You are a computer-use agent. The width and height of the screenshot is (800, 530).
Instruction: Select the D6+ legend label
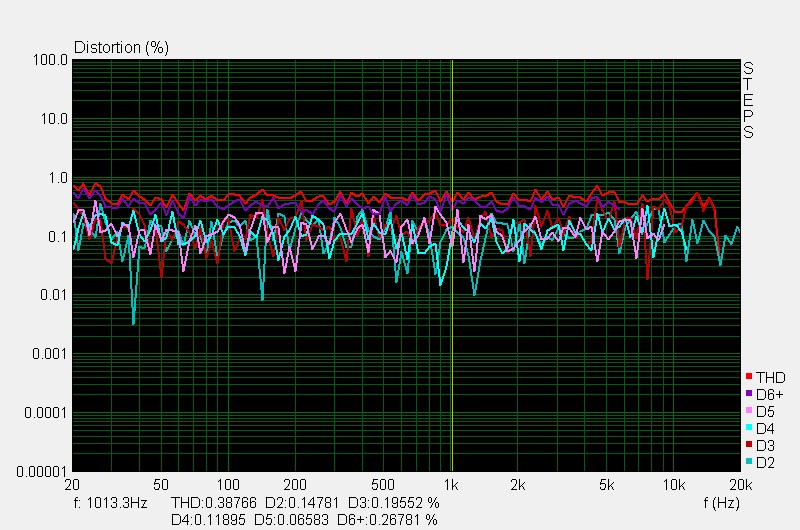pos(769,395)
